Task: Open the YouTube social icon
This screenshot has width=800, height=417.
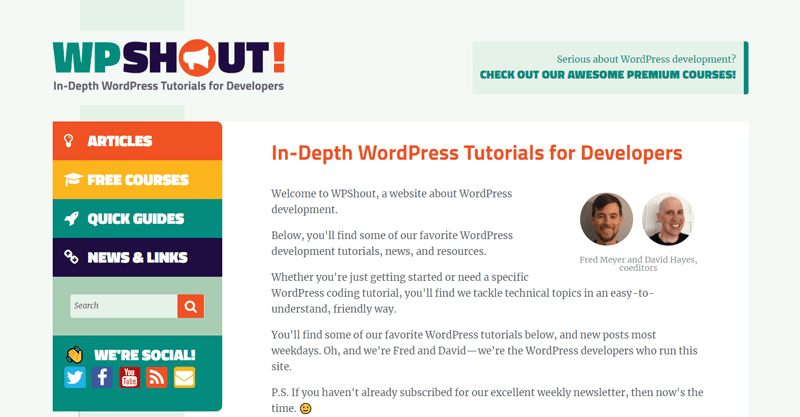Action: pyautogui.click(x=130, y=378)
